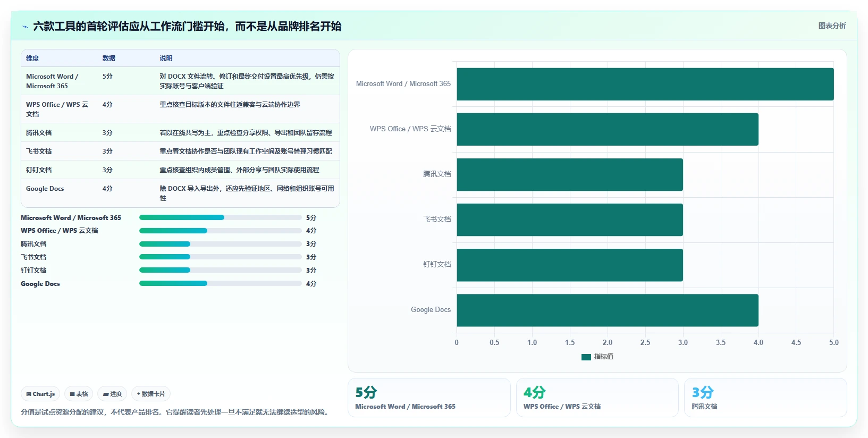Click the Chart.js tag
This screenshot has height=438, width=868.
click(40, 394)
